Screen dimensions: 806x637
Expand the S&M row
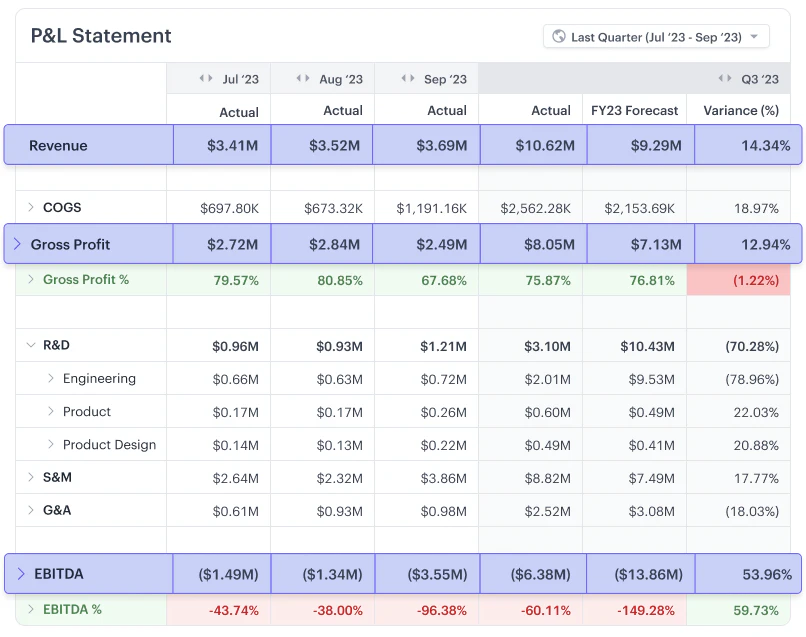click(31, 478)
